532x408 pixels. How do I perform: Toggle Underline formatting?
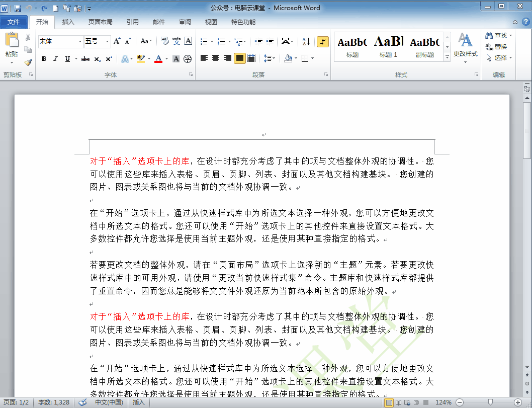click(x=67, y=59)
